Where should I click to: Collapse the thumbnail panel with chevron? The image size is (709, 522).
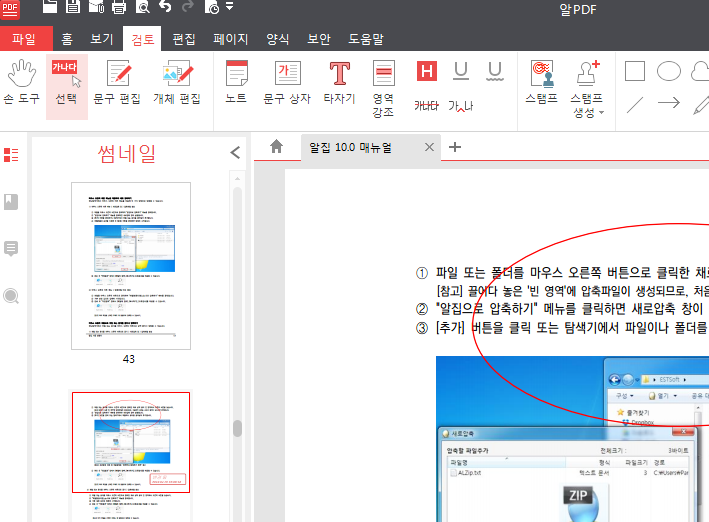click(235, 152)
